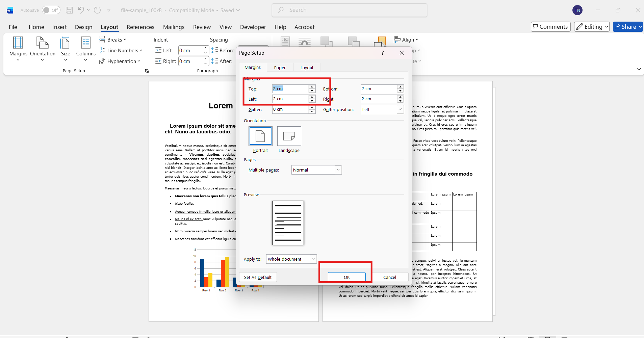
Task: Switch to the Acrobat tab
Action: [x=304, y=27]
